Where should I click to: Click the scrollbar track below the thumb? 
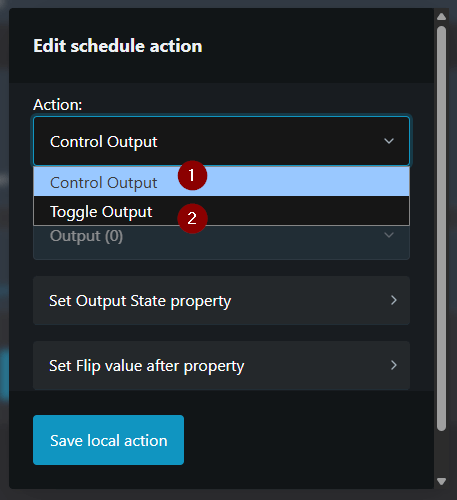441,453
